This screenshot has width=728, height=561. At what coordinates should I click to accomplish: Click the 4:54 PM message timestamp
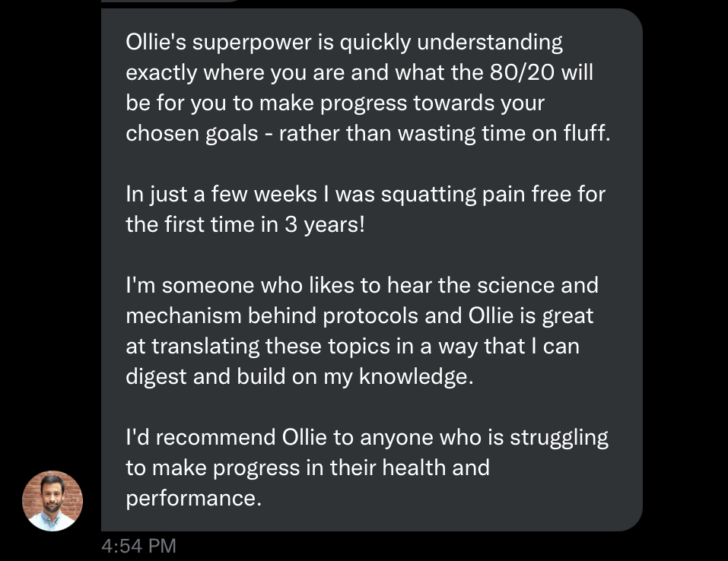click(x=138, y=546)
